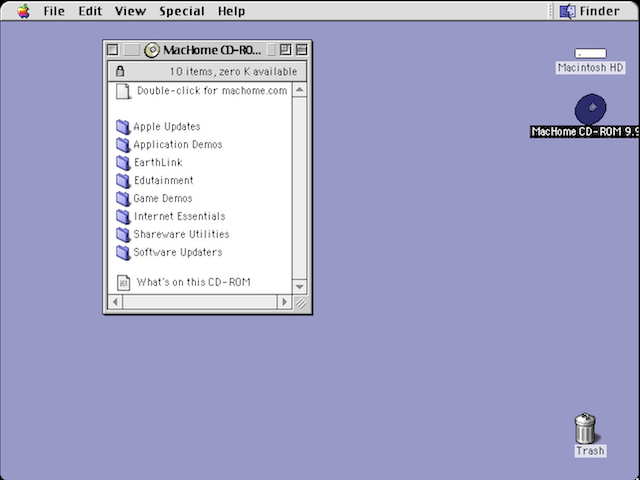Close the MacHome CD-ROM window
This screenshot has height=480, width=640.
pyautogui.click(x=113, y=50)
